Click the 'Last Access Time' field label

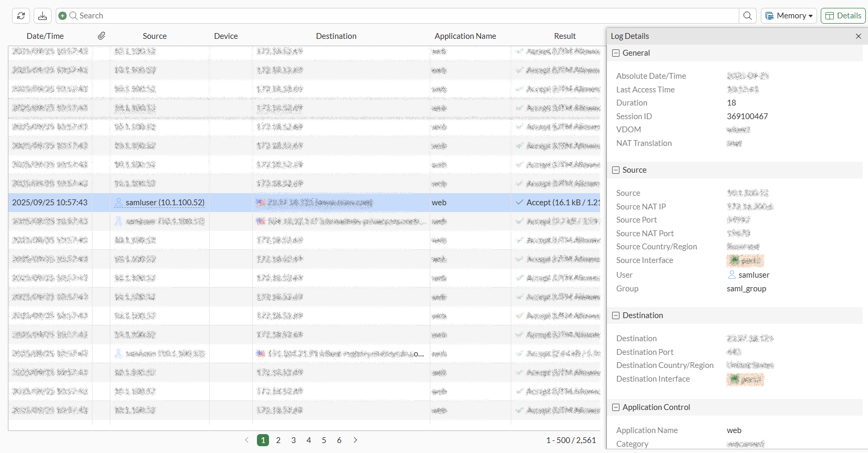(645, 90)
